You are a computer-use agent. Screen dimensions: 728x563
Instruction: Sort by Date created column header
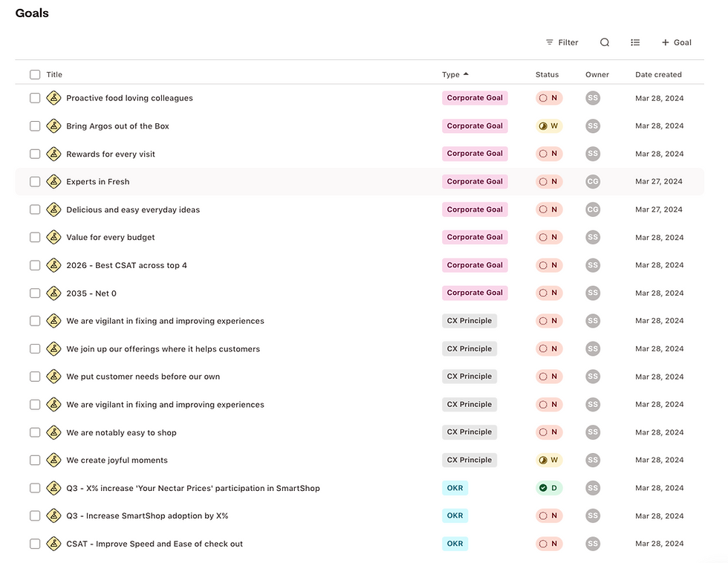click(x=658, y=74)
